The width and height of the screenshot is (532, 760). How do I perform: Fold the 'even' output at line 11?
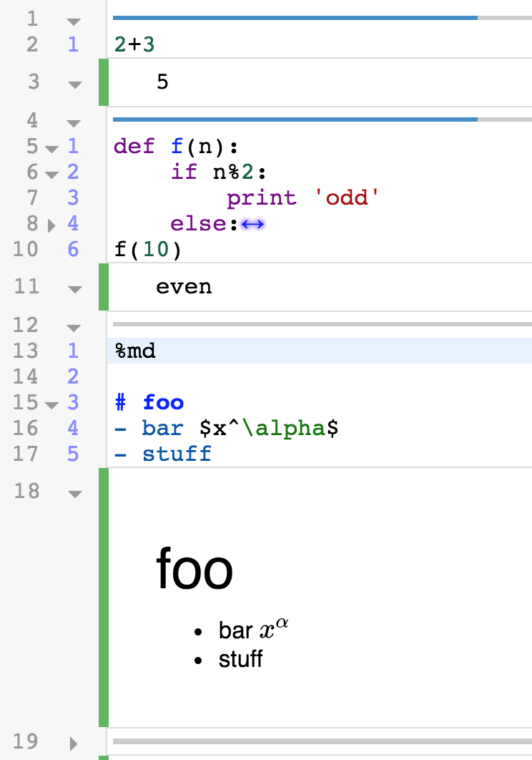[74, 290]
